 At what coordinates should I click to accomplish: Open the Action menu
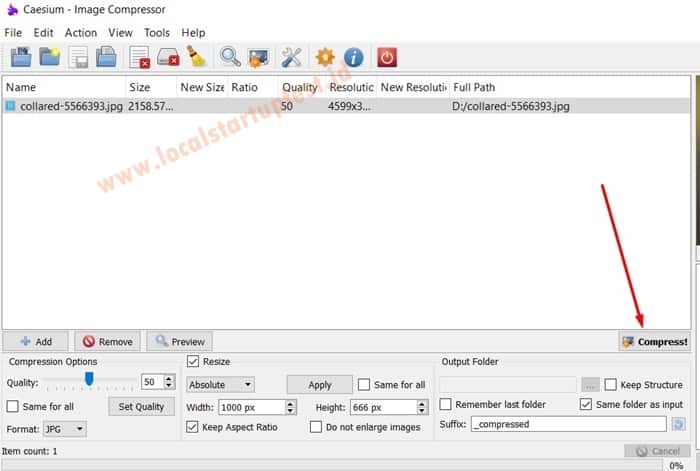click(x=81, y=33)
